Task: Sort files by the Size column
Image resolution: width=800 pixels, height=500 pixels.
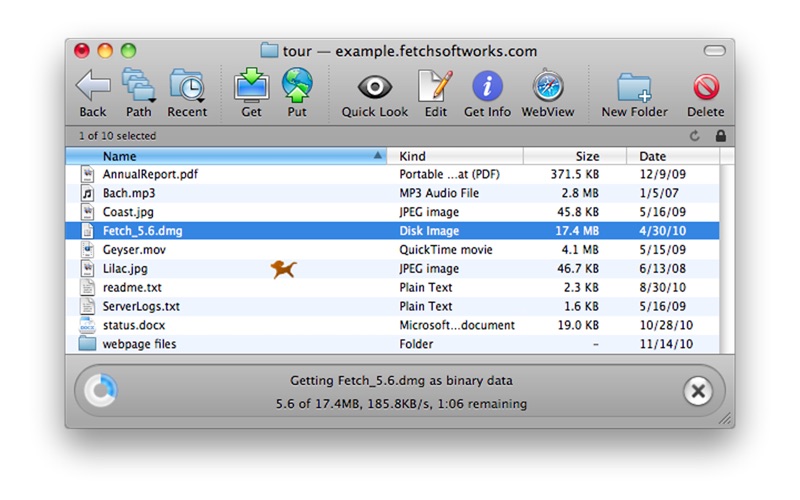Action: pyautogui.click(x=574, y=156)
